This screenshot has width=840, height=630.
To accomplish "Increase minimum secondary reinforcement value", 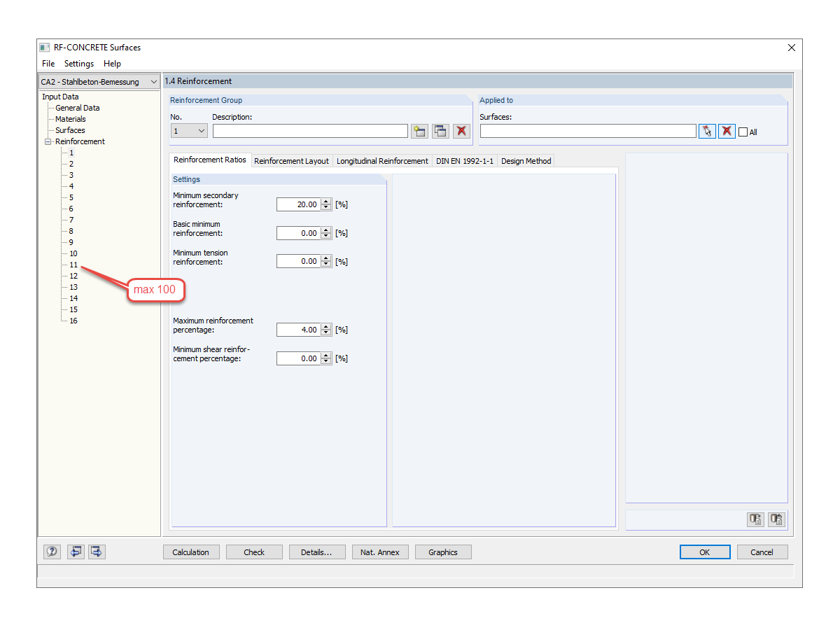I will [325, 202].
